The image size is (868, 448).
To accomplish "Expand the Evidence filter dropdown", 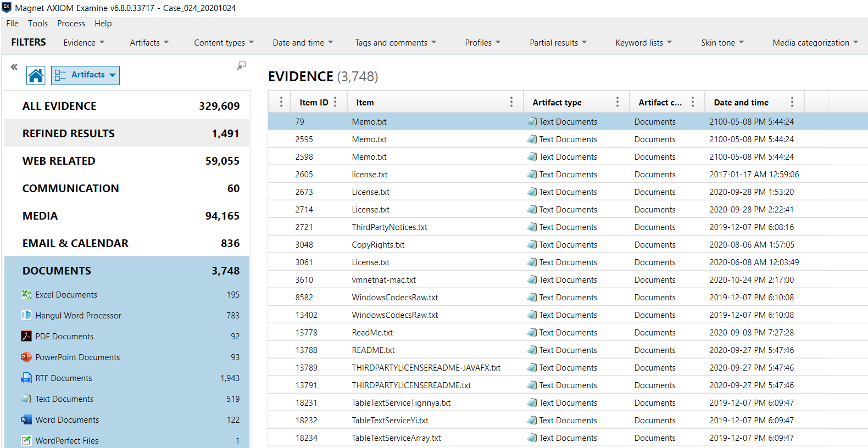I will point(84,42).
